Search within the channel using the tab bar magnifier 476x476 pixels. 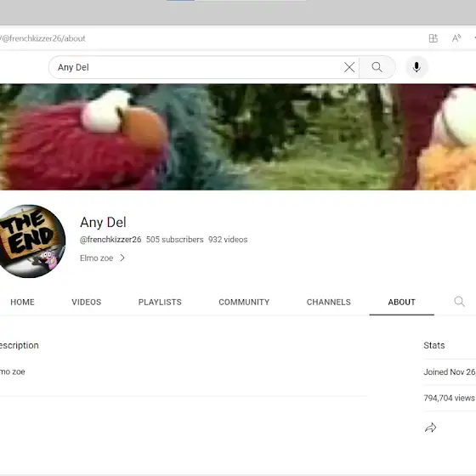click(x=459, y=302)
